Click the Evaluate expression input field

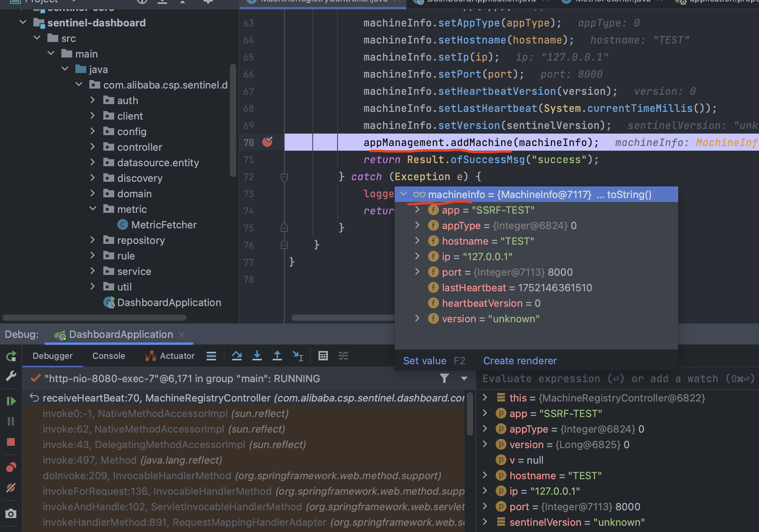tap(618, 379)
